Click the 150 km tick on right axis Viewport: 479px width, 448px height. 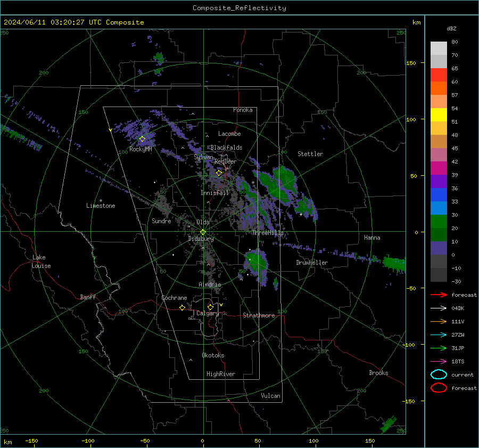pyautogui.click(x=411, y=63)
